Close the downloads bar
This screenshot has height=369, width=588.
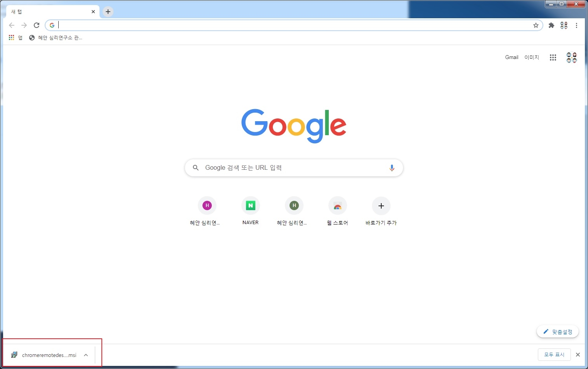[578, 355]
